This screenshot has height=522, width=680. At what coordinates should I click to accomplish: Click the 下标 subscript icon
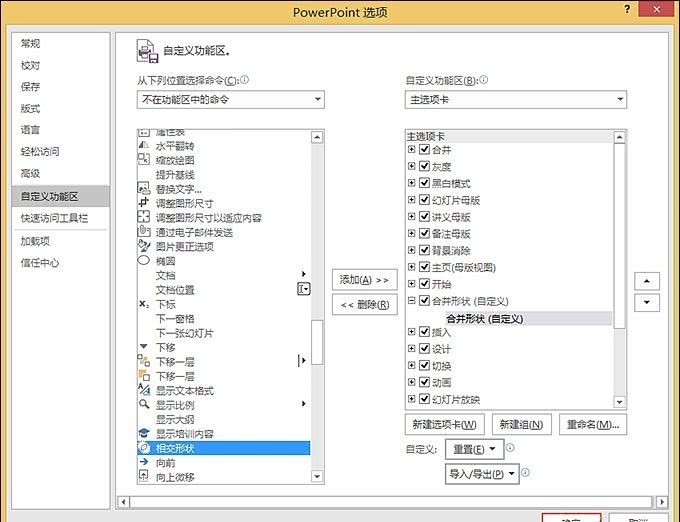pyautogui.click(x=144, y=304)
